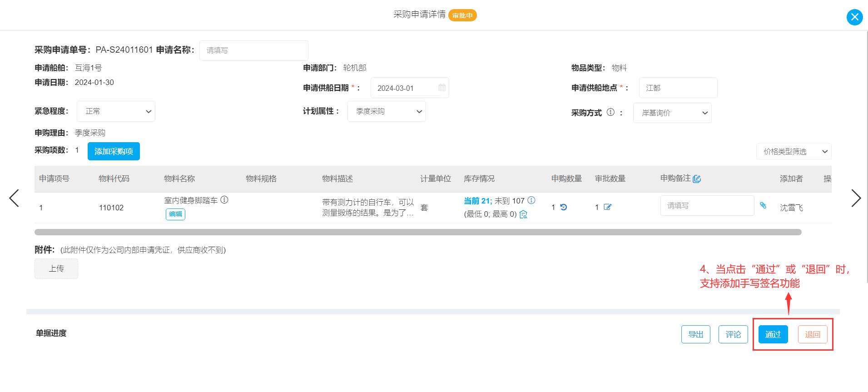Click the 评论 button
868x392 pixels.
tap(733, 334)
